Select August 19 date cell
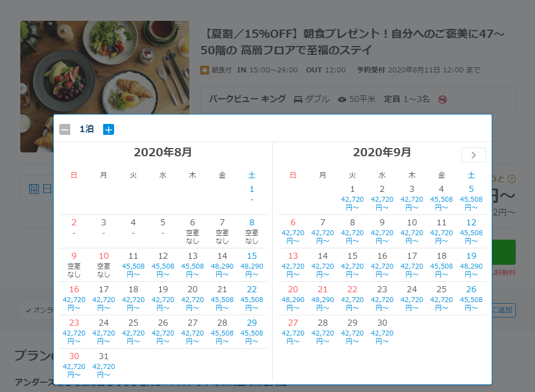Viewport: 535px width, 392px height. pyautogui.click(x=163, y=298)
